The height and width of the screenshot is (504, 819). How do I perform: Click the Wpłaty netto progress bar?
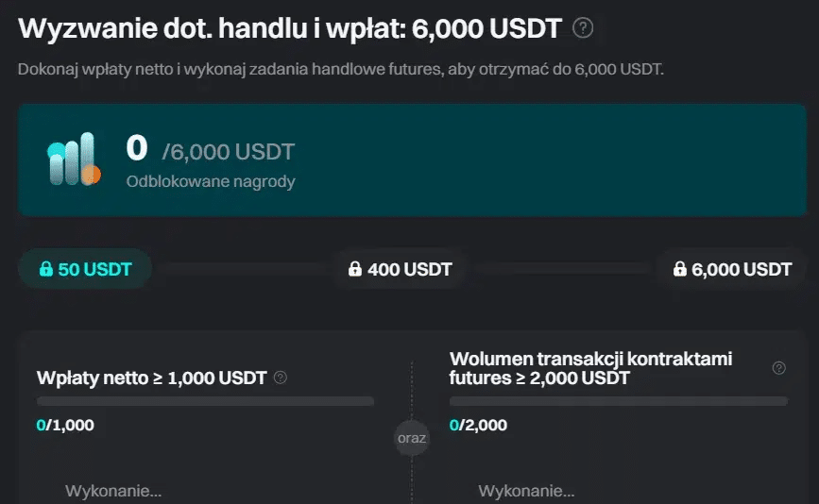(x=205, y=401)
